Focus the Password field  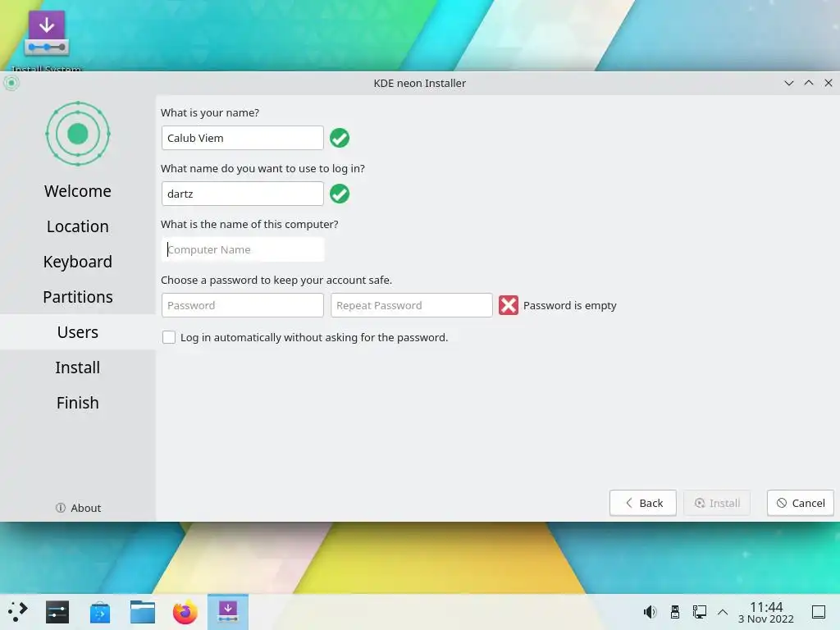pos(243,305)
